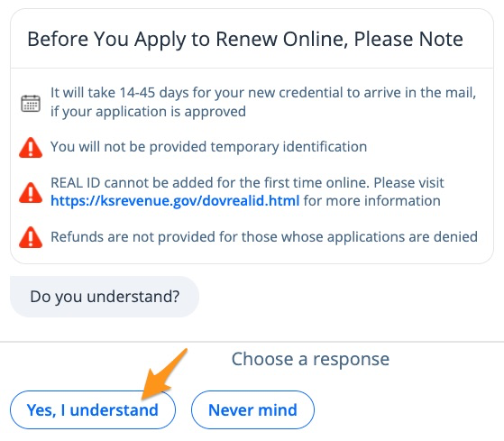Click the red warning icon next to temporary identification
504x441 pixels.
tap(31, 148)
